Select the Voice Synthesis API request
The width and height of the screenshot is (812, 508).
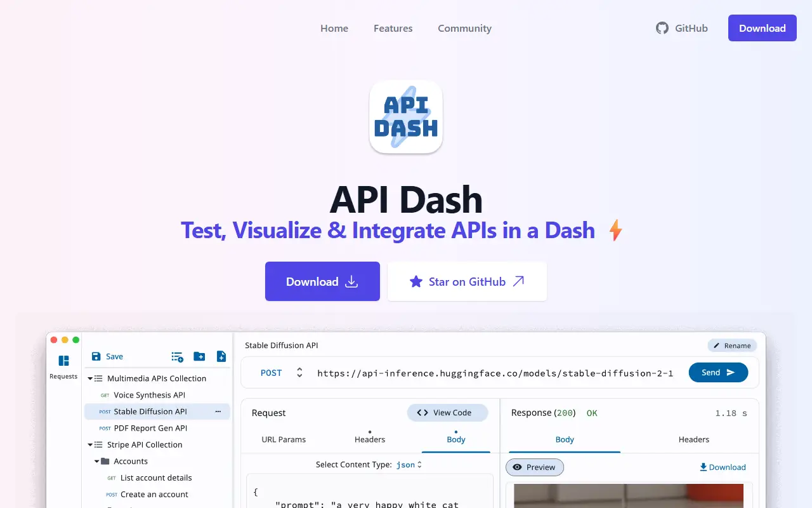[149, 395]
